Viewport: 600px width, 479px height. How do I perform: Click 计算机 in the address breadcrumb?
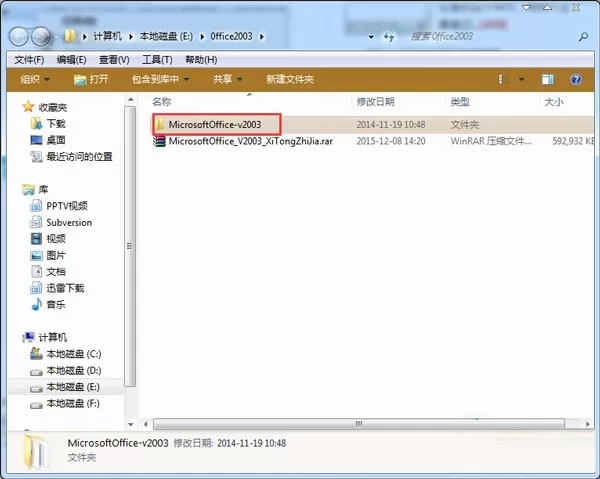tap(108, 37)
